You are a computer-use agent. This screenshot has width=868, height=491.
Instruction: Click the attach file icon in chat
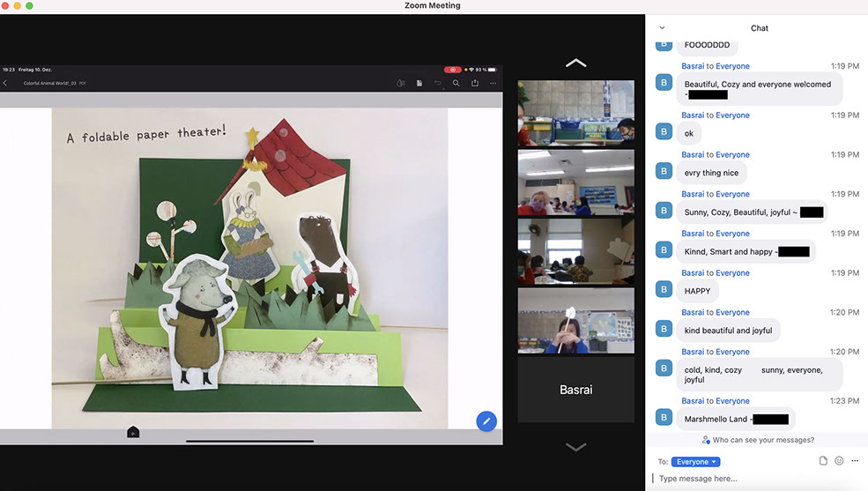point(823,461)
